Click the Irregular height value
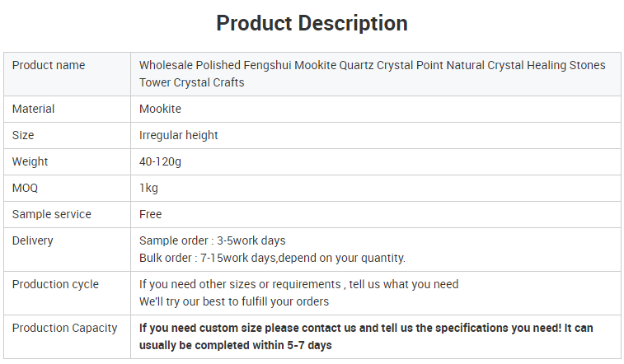Screen dimensions: 624x364 point(179,136)
